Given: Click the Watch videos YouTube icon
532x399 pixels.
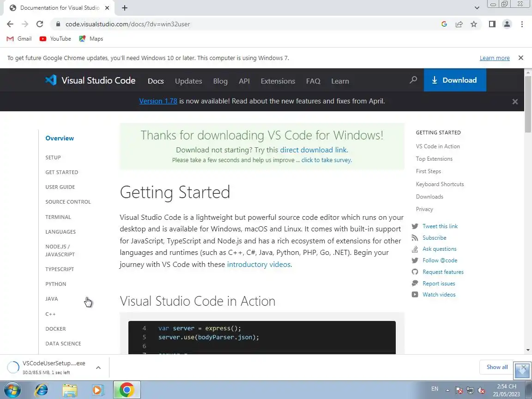Looking at the screenshot, I should (x=415, y=295).
